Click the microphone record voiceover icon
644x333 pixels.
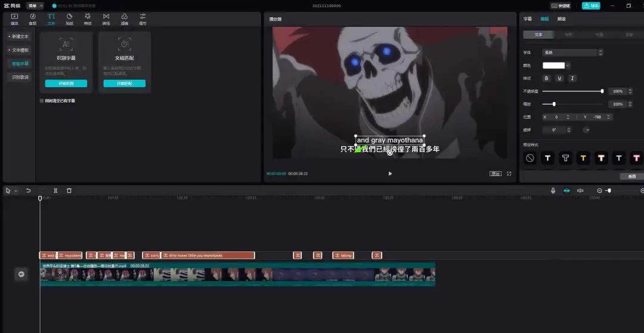pyautogui.click(x=553, y=191)
